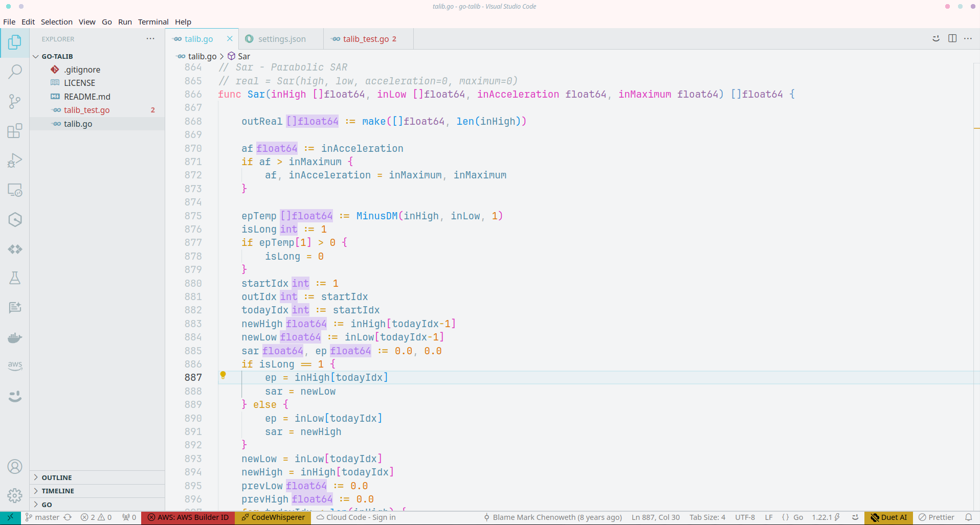
Task: Click the synchronize changes icon beside master
Action: pyautogui.click(x=68, y=517)
